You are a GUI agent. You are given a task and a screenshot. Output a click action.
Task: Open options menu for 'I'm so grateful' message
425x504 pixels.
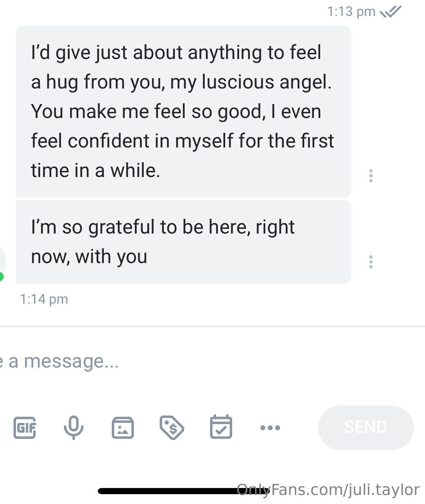click(371, 261)
